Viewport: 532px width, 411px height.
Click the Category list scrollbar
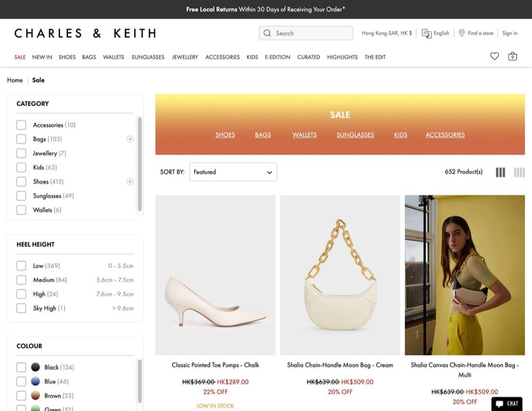(139, 164)
